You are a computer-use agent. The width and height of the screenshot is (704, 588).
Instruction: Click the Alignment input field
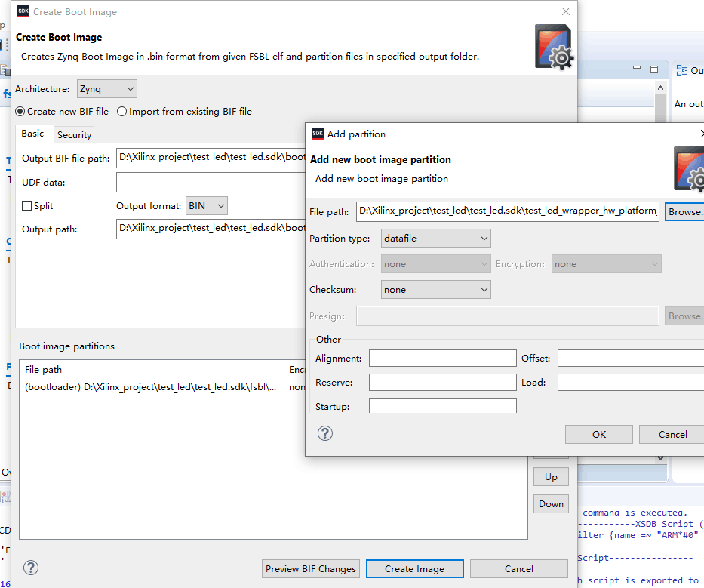[x=443, y=359]
